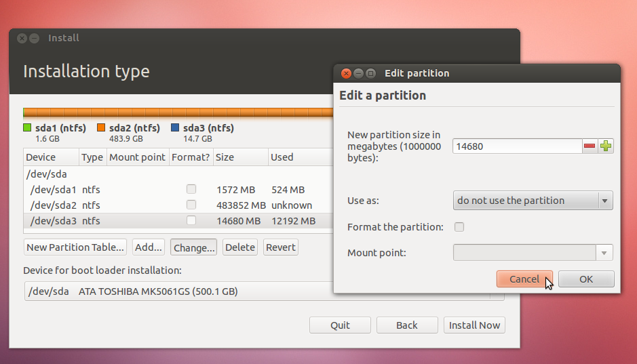Expand the Mount point combo box arrow
This screenshot has width=637, height=364.
(x=604, y=253)
